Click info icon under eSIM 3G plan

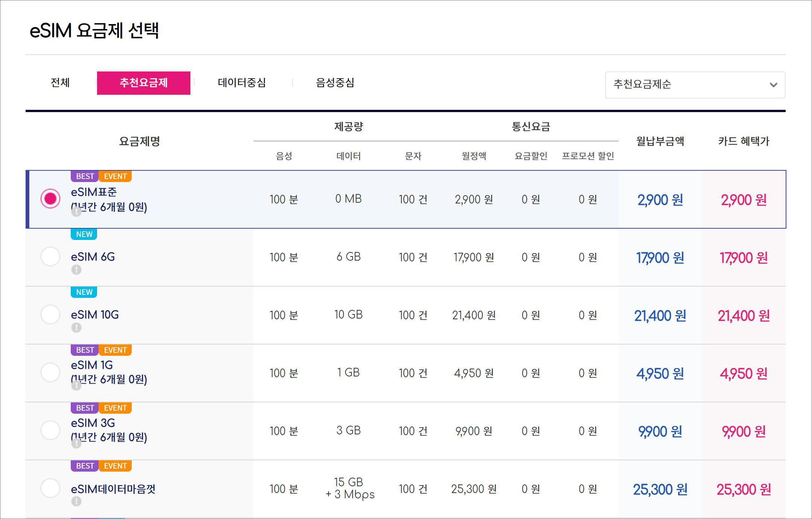76,443
